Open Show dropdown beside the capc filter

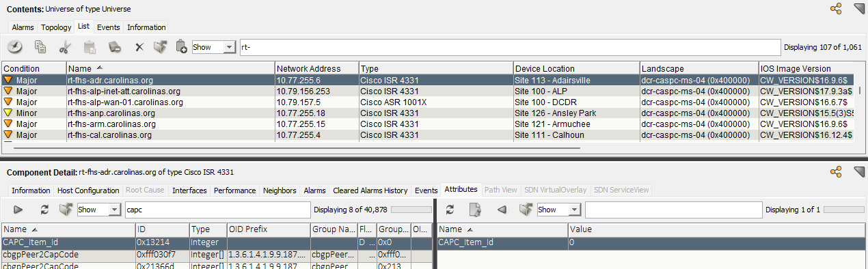point(99,210)
